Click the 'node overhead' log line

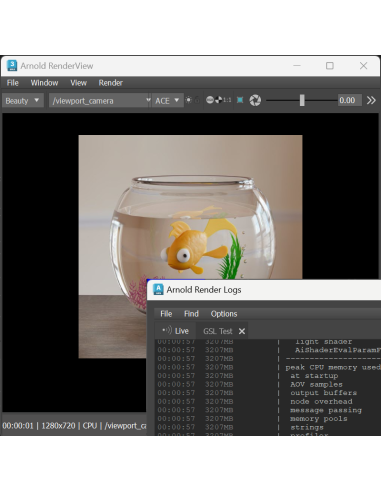pos(321,401)
